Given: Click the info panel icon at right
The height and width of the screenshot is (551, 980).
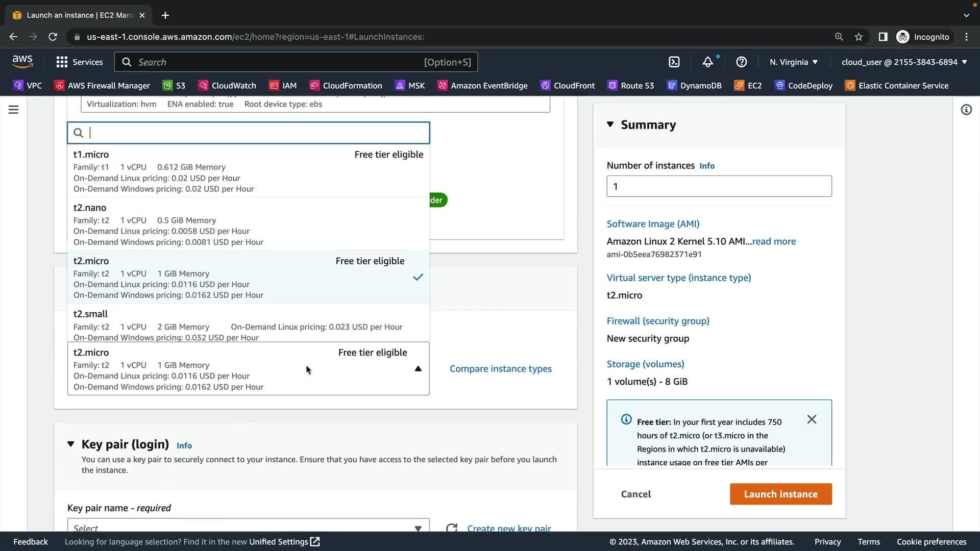Looking at the screenshot, I should pyautogui.click(x=966, y=110).
